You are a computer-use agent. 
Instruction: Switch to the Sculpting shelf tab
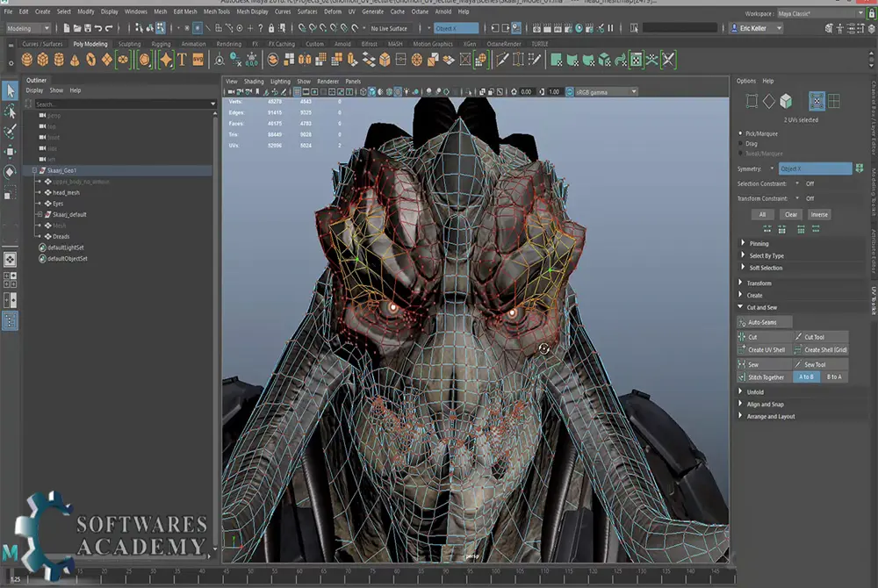pyautogui.click(x=129, y=44)
